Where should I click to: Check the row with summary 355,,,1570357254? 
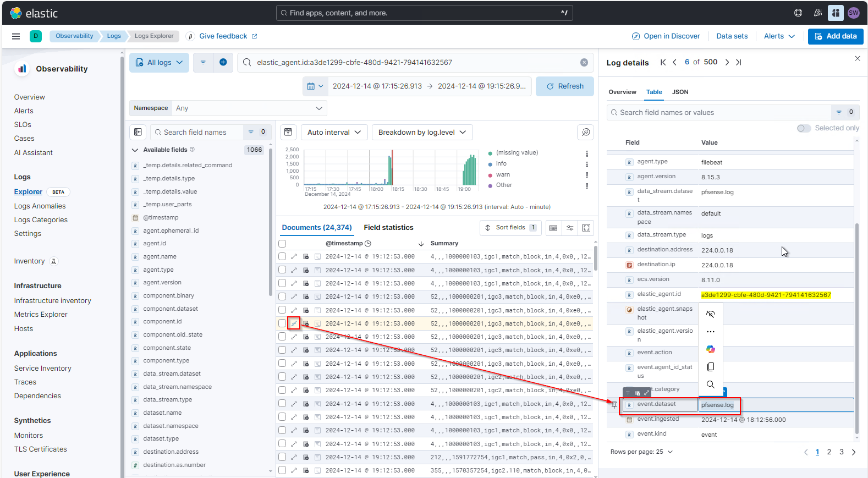pyautogui.click(x=282, y=470)
